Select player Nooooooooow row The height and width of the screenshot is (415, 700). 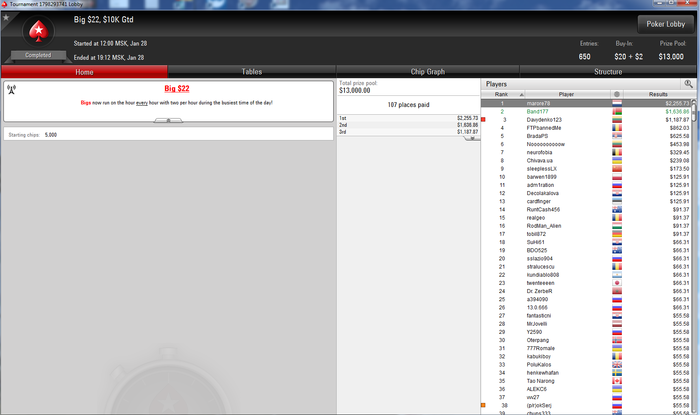point(586,144)
